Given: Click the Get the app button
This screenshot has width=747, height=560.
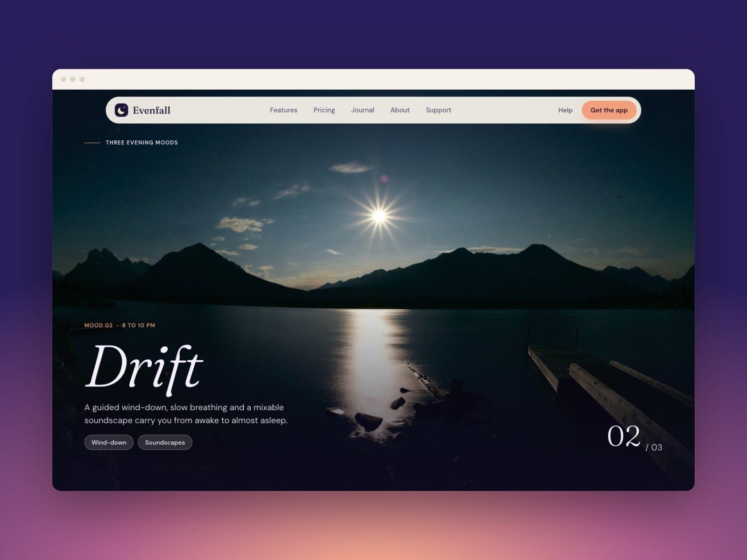Looking at the screenshot, I should [609, 110].
